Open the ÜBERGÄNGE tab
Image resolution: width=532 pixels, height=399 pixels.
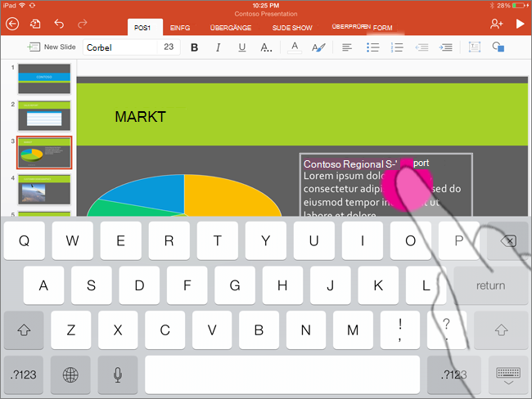point(231,28)
